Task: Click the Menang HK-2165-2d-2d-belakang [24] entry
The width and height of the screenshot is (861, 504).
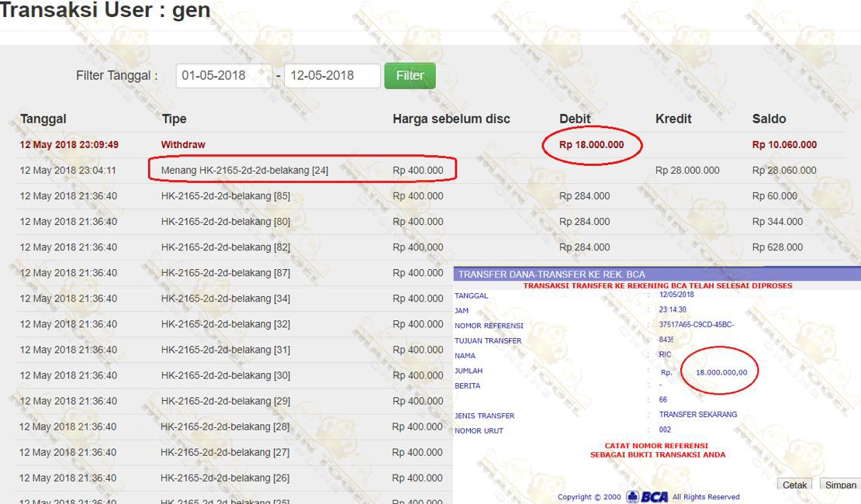Action: pos(244,171)
